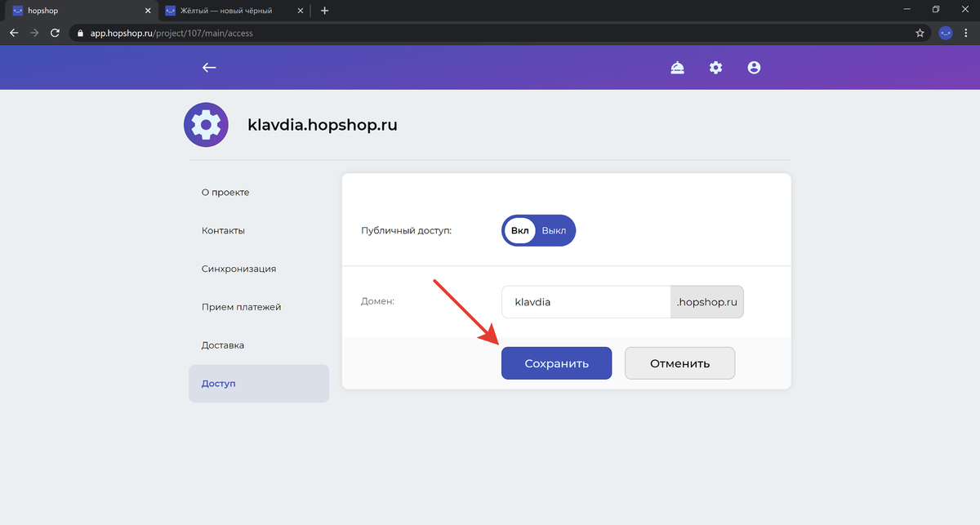Image resolution: width=980 pixels, height=525 pixels.
Task: Click the project gear avatar beside klavdia.hopshop.ru
Action: pos(206,125)
